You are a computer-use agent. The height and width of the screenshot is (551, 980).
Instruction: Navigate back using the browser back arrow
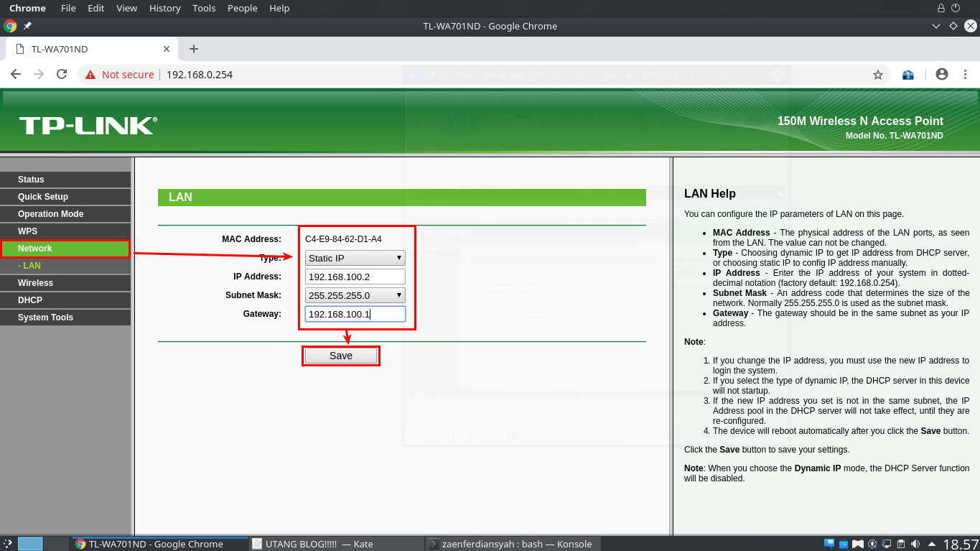[16, 74]
